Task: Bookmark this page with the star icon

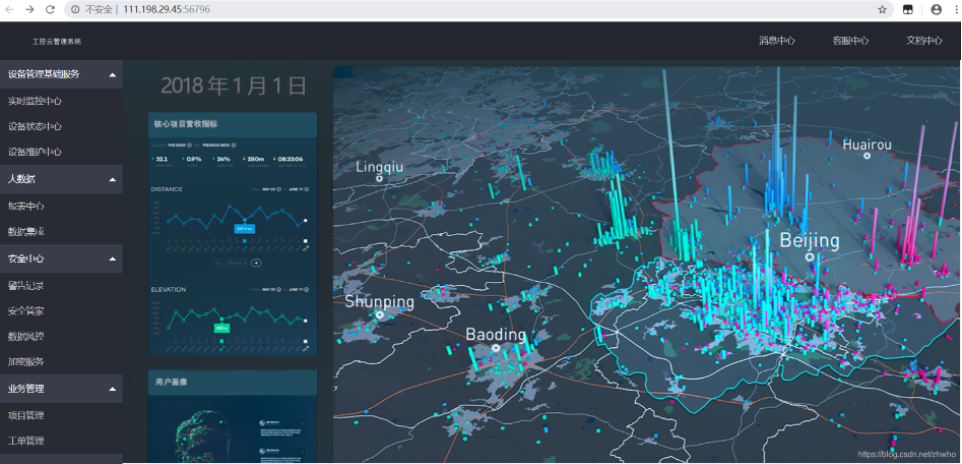Action: (882, 10)
